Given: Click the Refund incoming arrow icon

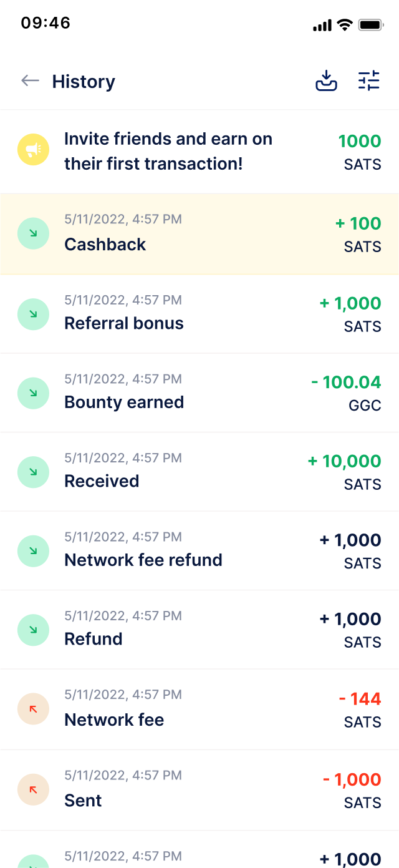Looking at the screenshot, I should 33,630.
